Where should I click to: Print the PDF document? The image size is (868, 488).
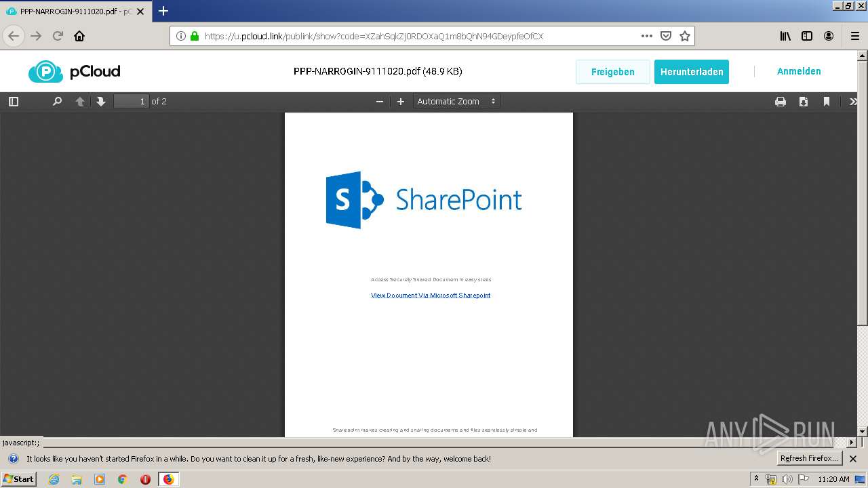[781, 102]
